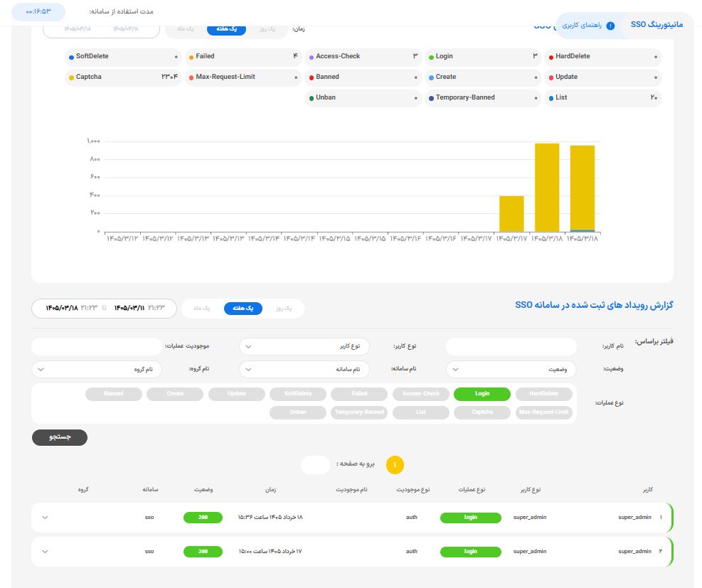
Task: Select the Max-Request-Limit operation filter chip
Action: coord(544,412)
